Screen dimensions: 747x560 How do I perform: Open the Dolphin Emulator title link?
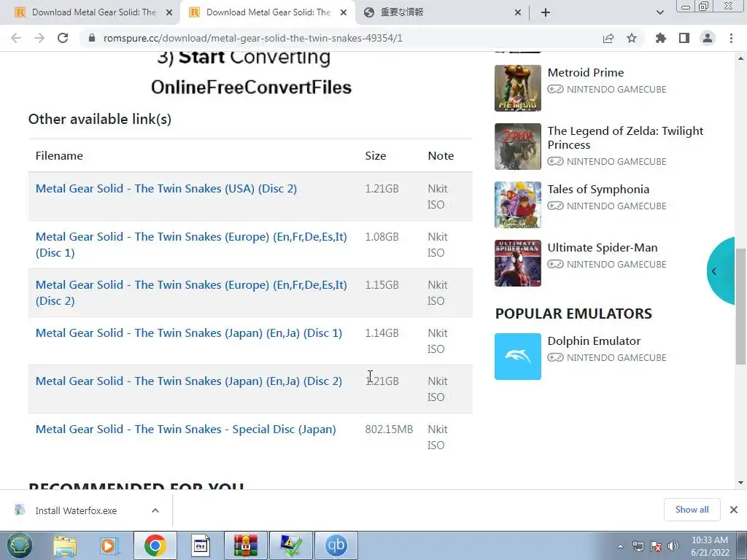(x=594, y=341)
